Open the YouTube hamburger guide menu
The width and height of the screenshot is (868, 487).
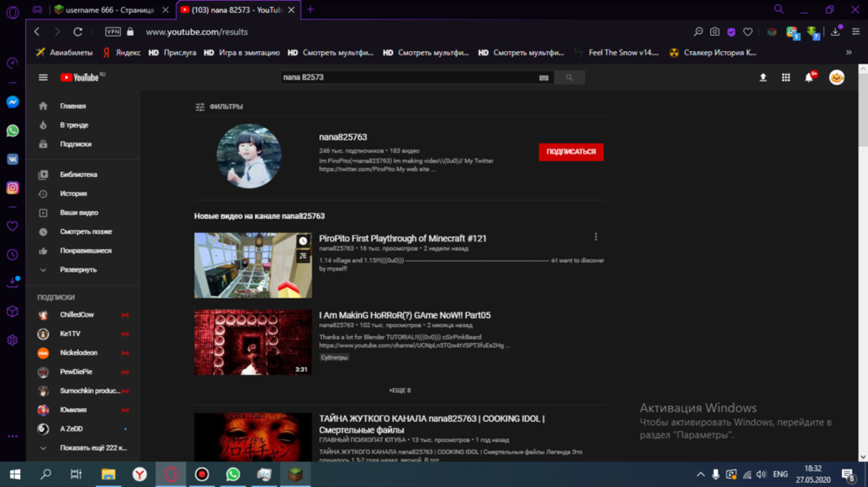[43, 77]
